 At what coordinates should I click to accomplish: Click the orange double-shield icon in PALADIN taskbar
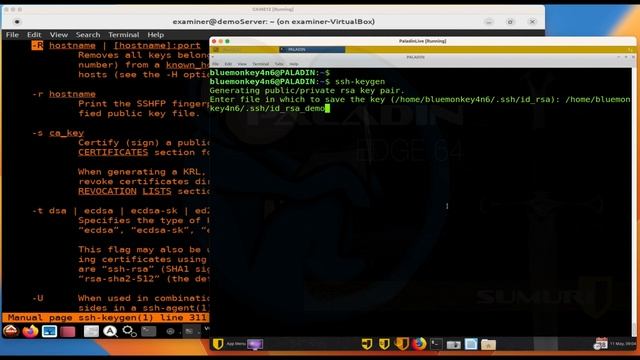tap(402, 344)
